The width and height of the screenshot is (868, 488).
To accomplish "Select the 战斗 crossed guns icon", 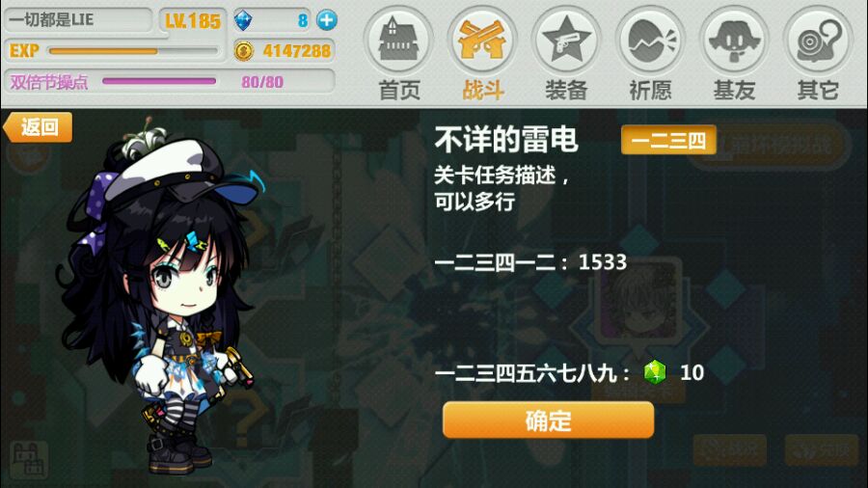I will [x=482, y=40].
